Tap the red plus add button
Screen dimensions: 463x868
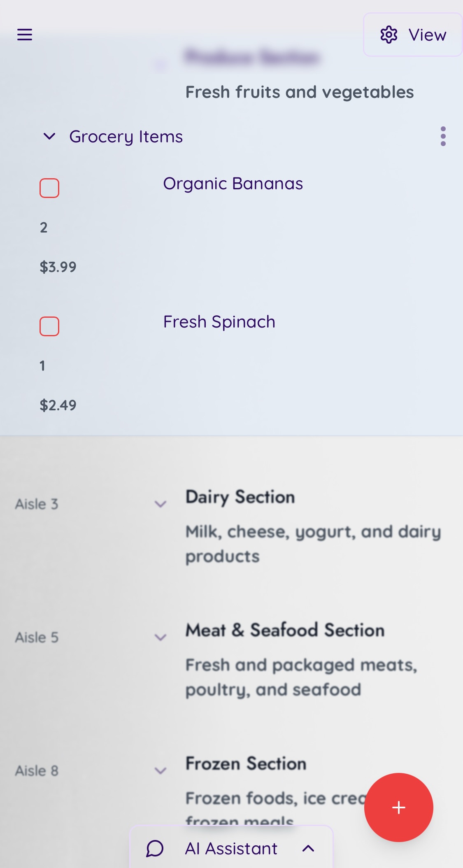pos(398,807)
